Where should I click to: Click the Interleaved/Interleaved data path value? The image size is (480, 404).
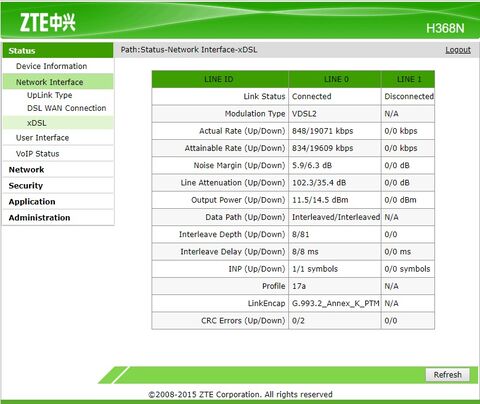pos(336,217)
